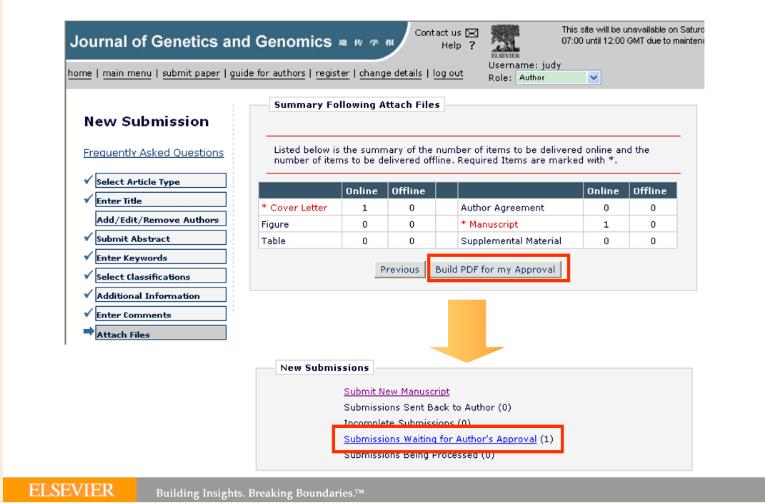Open the guide for authors link
The width and height of the screenshot is (765, 503).
pyautogui.click(x=267, y=73)
